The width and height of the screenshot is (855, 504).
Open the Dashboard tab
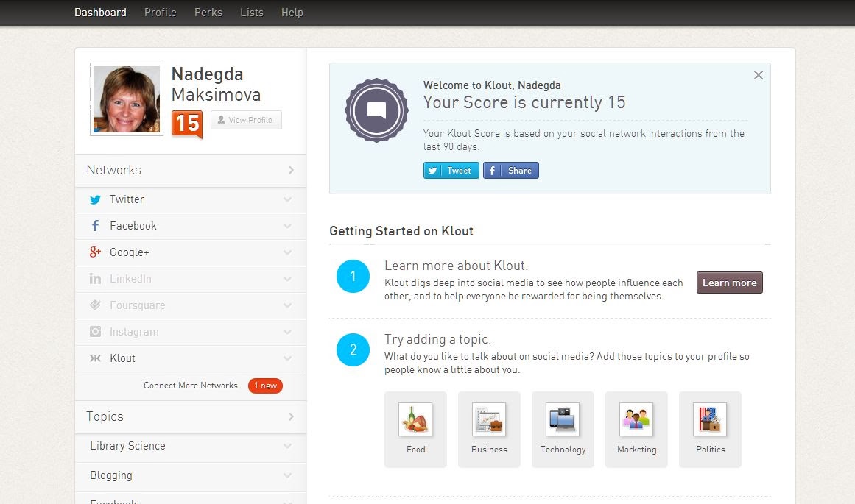click(x=100, y=12)
